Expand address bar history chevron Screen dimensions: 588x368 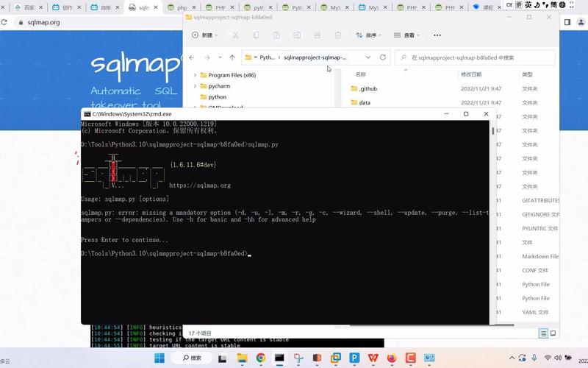[x=368, y=57]
